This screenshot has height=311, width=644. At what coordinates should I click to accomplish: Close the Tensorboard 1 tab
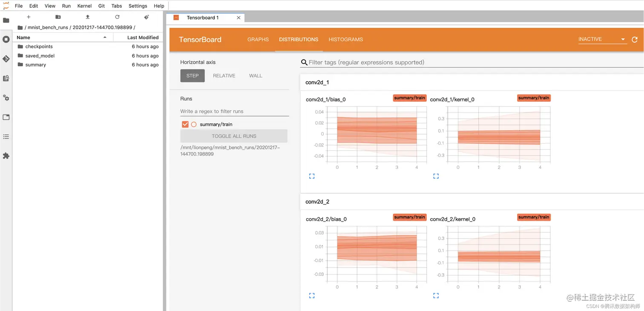(239, 18)
